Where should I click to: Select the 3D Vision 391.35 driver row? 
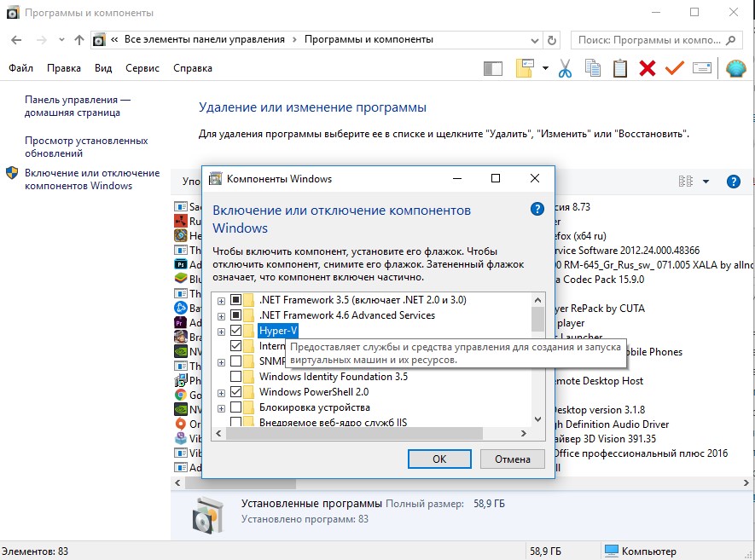pyautogui.click(x=606, y=439)
